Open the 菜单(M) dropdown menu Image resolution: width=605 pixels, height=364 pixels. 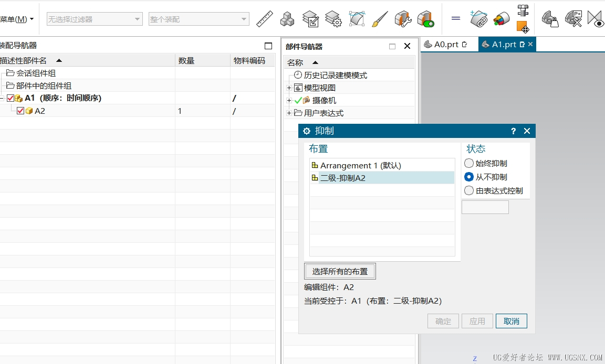pos(17,19)
